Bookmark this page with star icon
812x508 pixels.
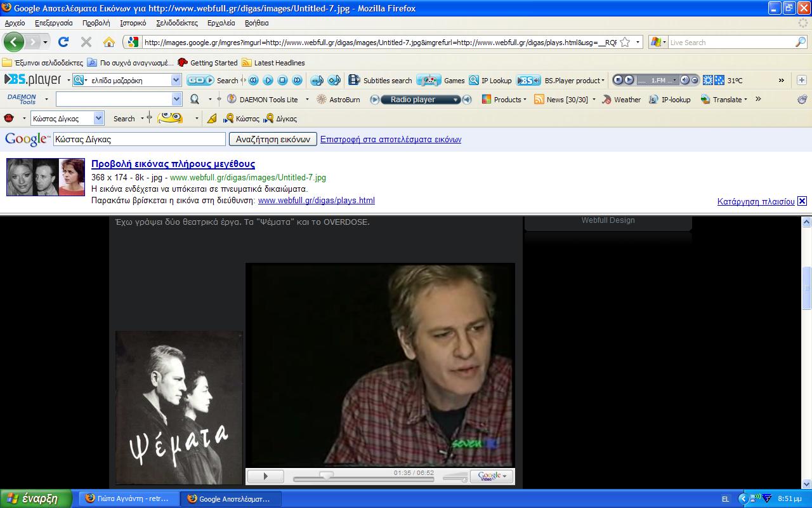tap(625, 43)
